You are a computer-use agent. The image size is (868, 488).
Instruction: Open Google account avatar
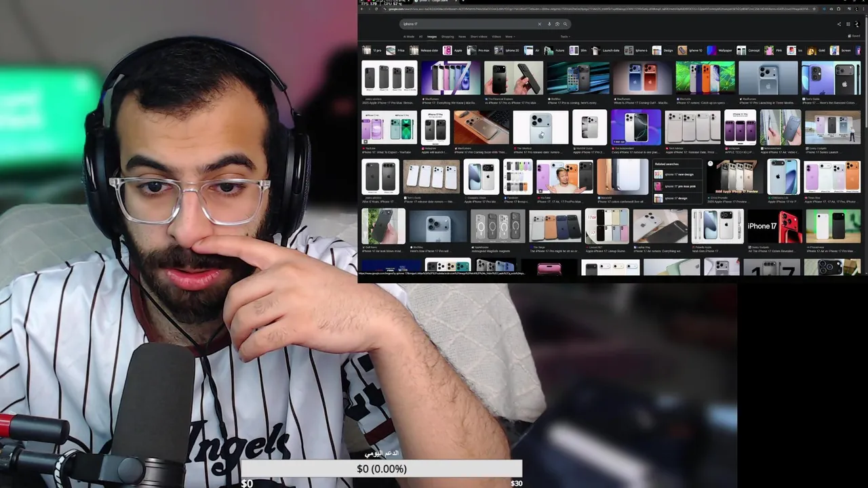point(856,24)
